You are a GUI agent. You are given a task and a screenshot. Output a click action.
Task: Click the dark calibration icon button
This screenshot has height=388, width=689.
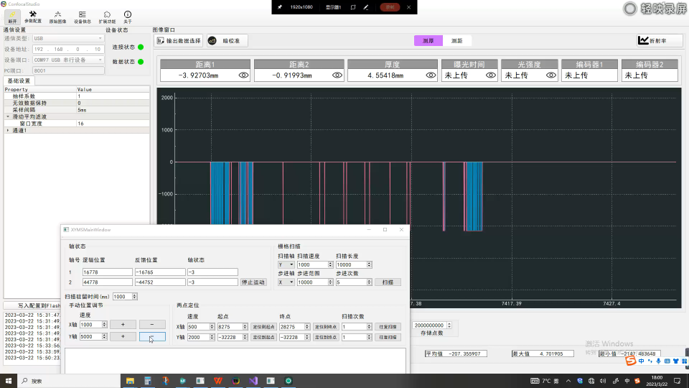tap(227, 41)
